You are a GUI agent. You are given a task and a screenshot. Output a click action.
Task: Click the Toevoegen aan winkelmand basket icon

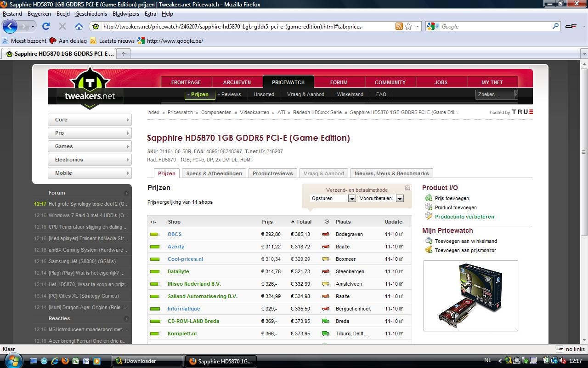pyautogui.click(x=429, y=241)
